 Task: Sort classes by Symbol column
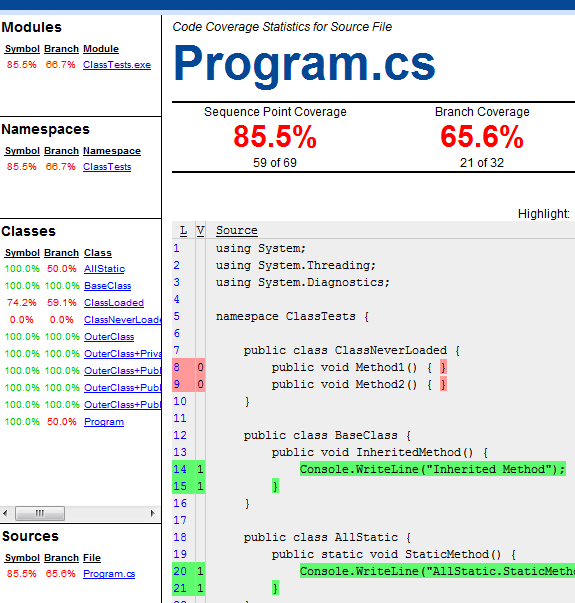click(x=22, y=253)
